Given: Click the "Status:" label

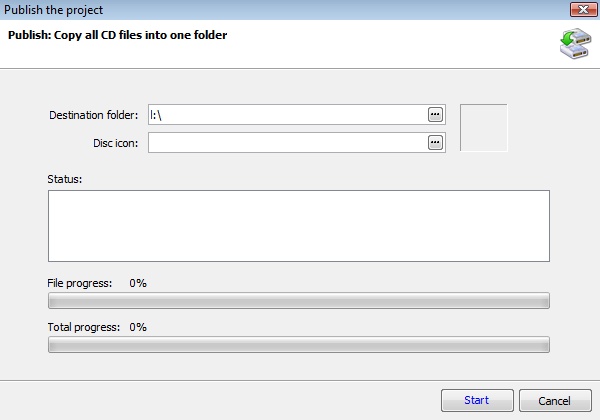Looking at the screenshot, I should pyautogui.click(x=64, y=178).
